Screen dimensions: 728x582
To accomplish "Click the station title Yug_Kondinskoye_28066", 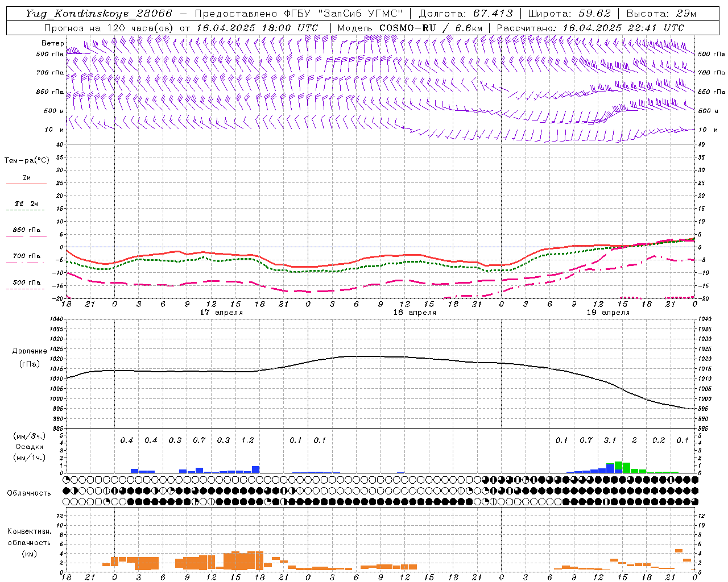I will point(98,14).
